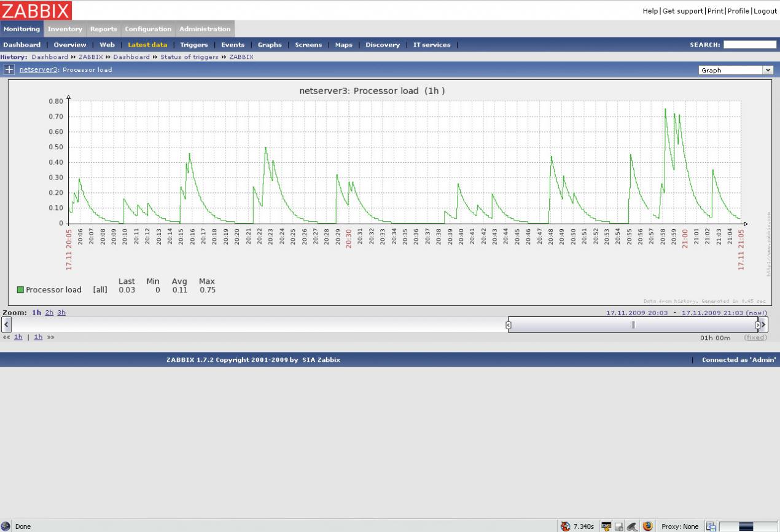Click the Processor load green legend swatch
780x532 pixels.
[x=20, y=290]
